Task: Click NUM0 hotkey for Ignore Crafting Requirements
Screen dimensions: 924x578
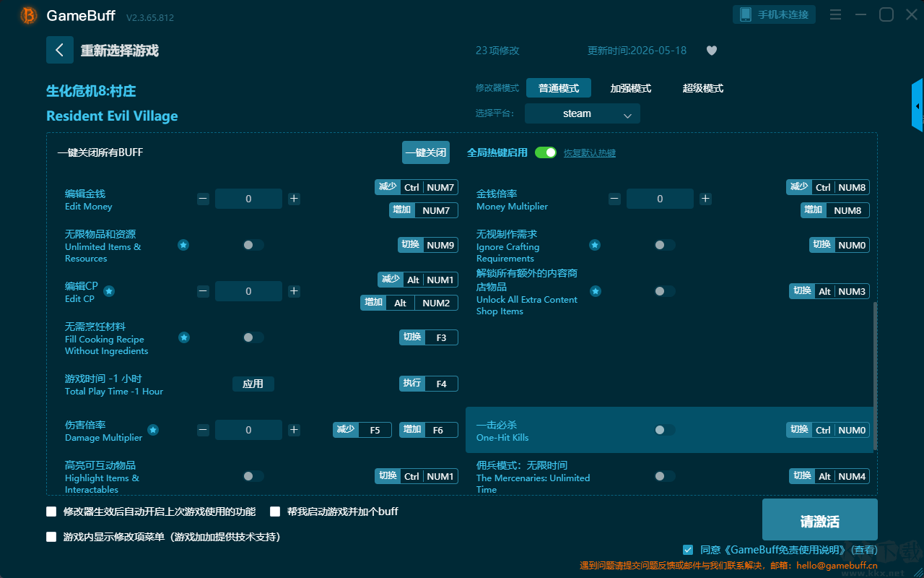Action: [x=840, y=245]
